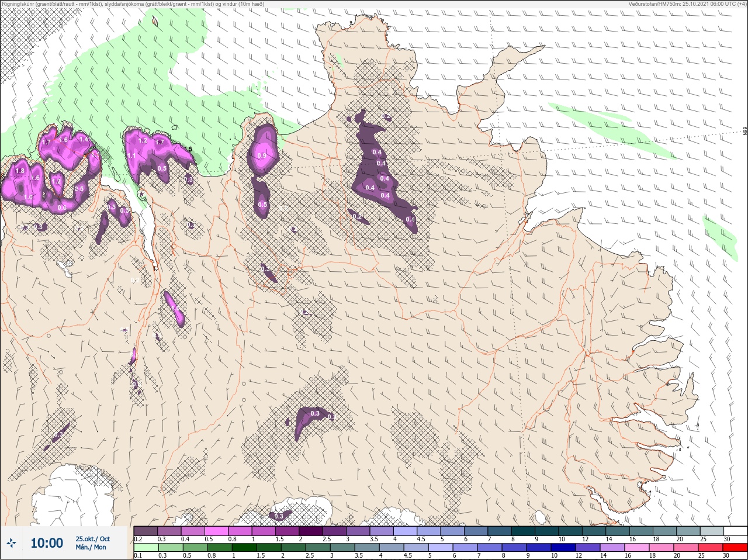Select the white 30 swatch, upper legend
Image resolution: width=748 pixels, height=560 pixels.
coord(735,531)
